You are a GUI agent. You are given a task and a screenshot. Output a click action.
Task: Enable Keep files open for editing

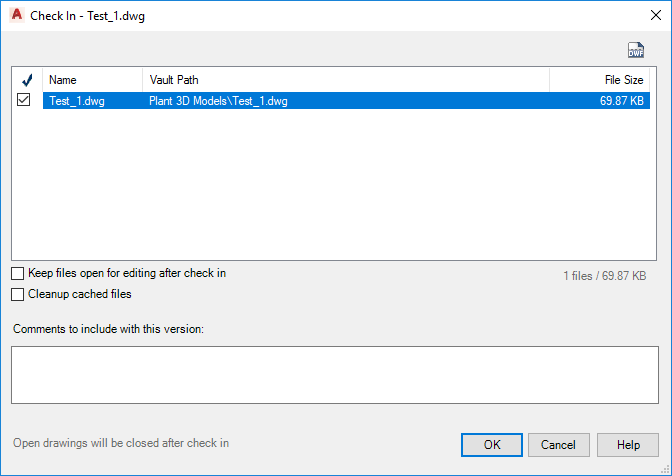(18, 273)
